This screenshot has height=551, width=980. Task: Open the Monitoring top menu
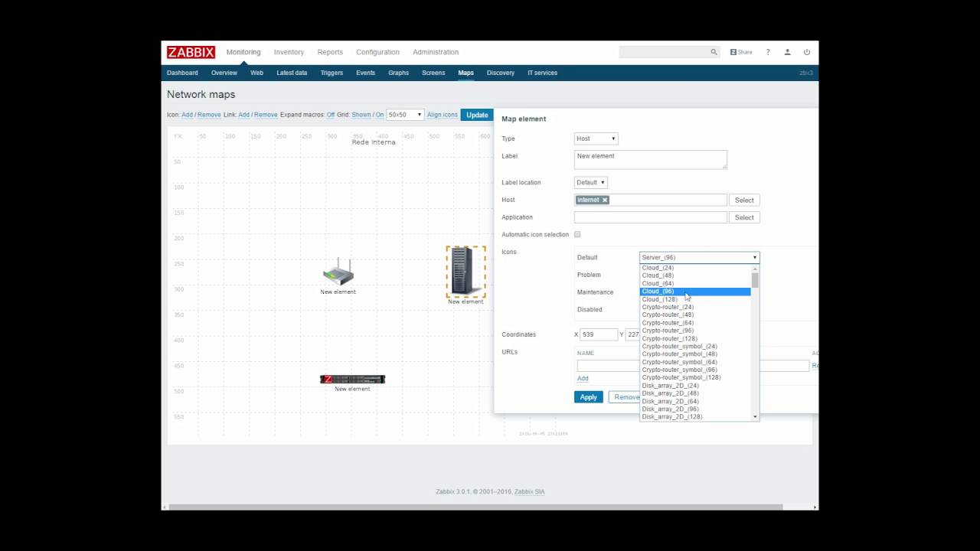(243, 52)
